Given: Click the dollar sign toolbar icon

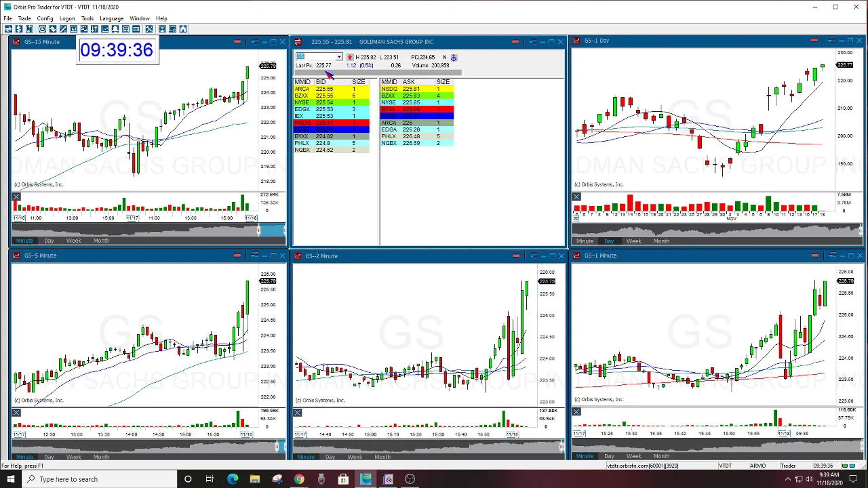Looking at the screenshot, I should click(19, 29).
